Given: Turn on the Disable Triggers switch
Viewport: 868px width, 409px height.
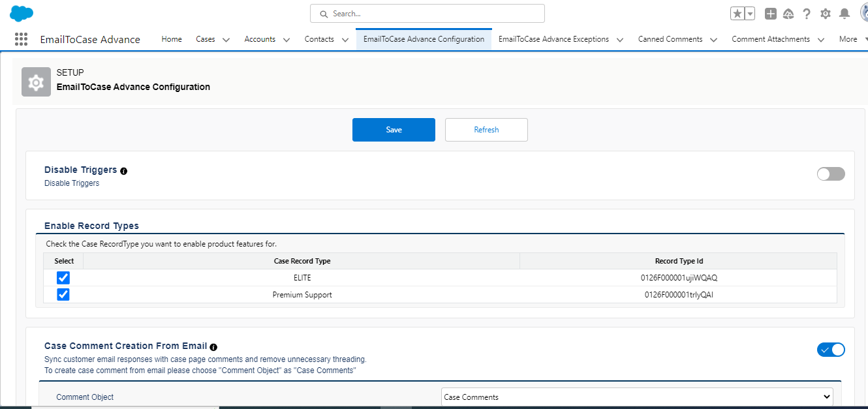Looking at the screenshot, I should 831,174.
